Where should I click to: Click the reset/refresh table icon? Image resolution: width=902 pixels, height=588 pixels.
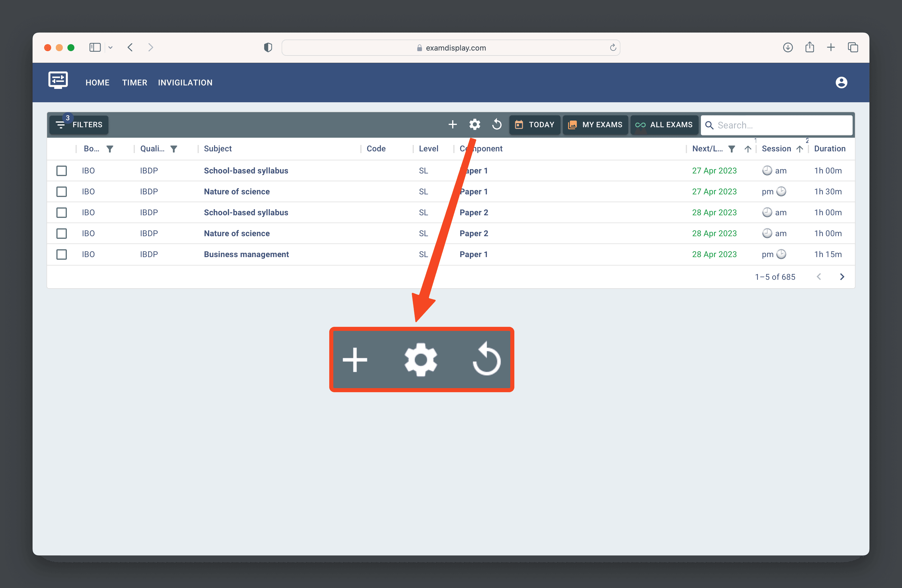click(497, 125)
